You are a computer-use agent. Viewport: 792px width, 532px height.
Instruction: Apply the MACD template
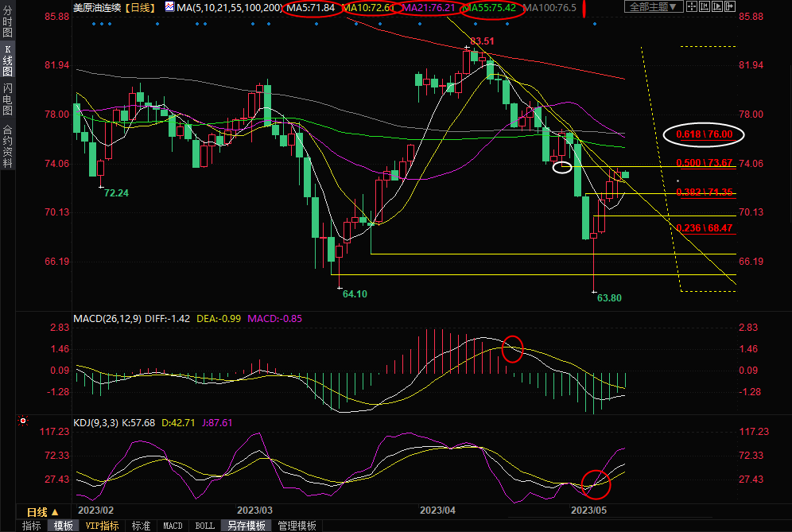(x=173, y=526)
